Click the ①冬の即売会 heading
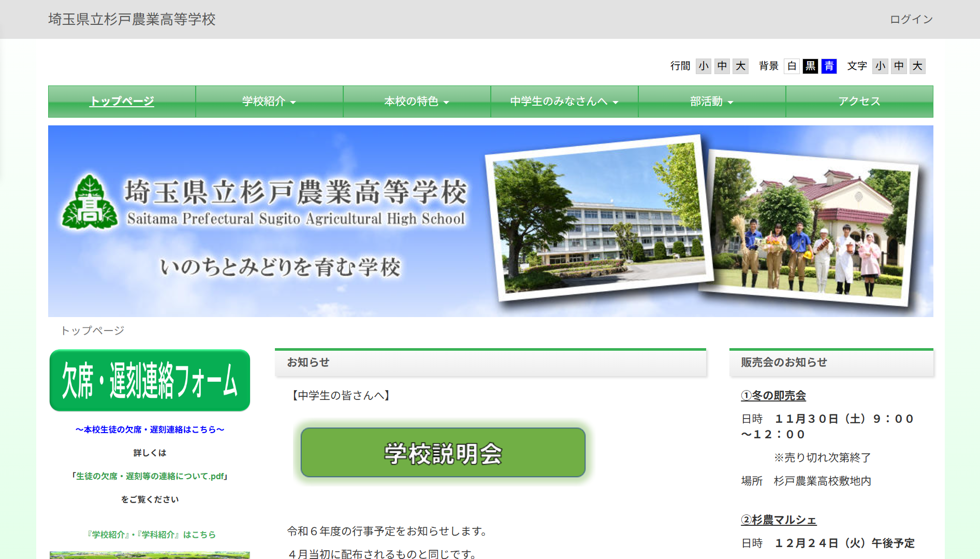This screenshot has width=980, height=559. 773,396
